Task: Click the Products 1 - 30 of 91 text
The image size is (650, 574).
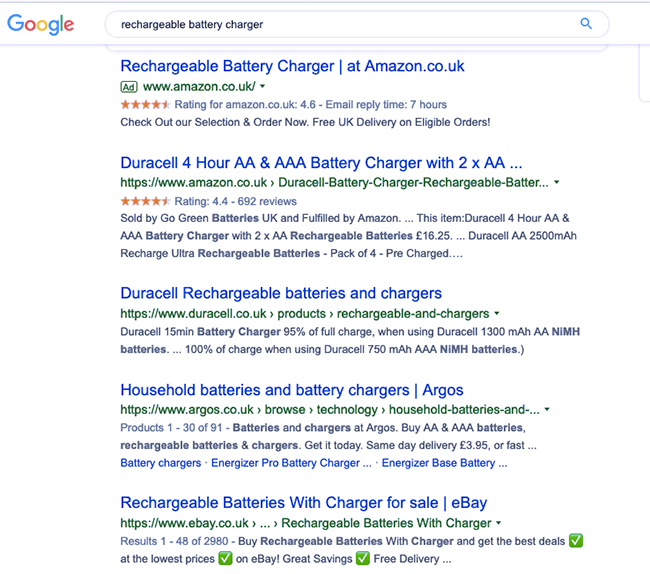Action: 171,428
